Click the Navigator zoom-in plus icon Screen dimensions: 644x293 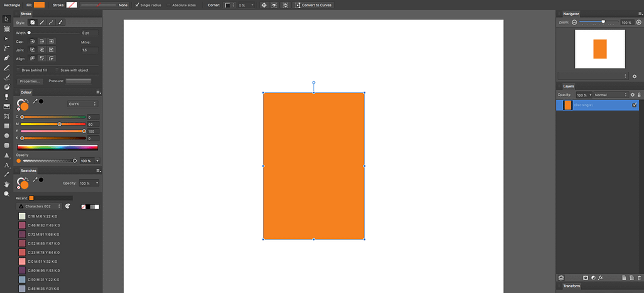pyautogui.click(x=639, y=22)
